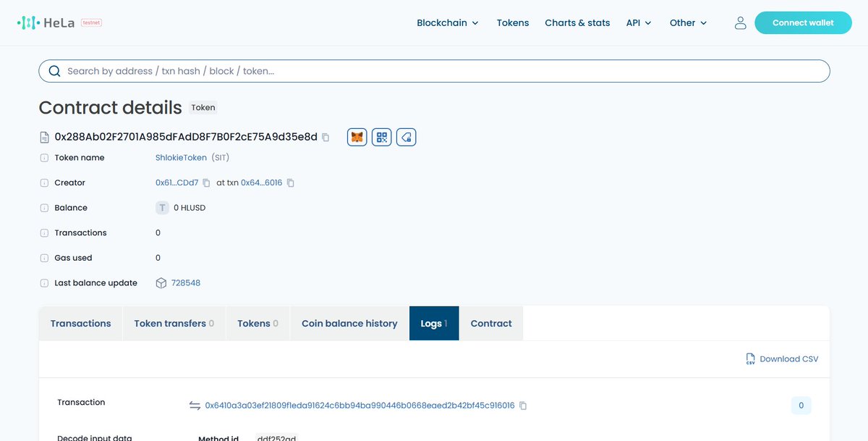Click the log index 0 badge
The width and height of the screenshot is (868, 441).
[801, 406]
